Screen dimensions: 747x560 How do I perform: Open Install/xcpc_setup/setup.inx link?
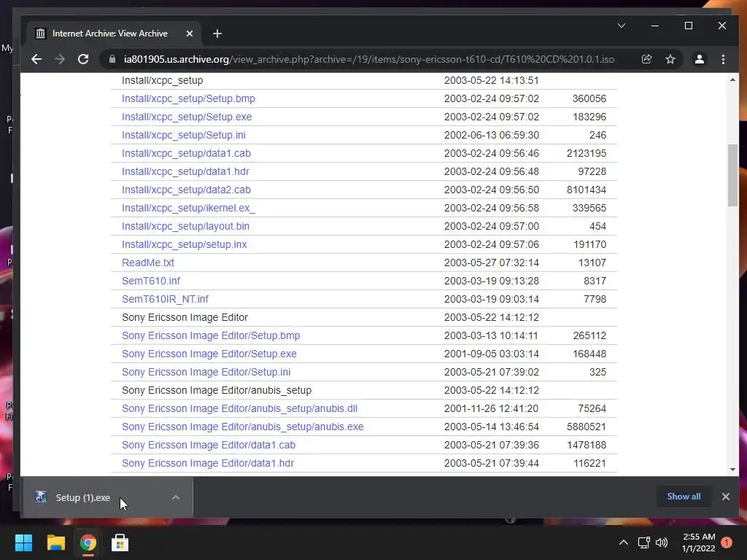tap(184, 244)
